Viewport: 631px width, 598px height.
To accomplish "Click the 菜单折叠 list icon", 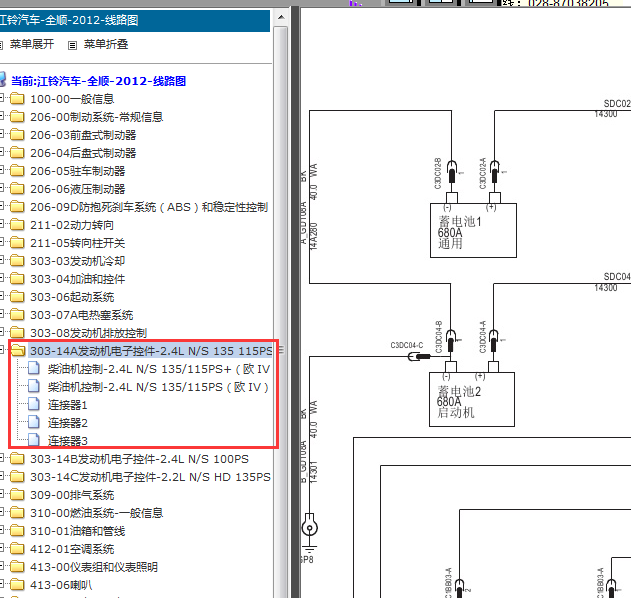I will 72,45.
